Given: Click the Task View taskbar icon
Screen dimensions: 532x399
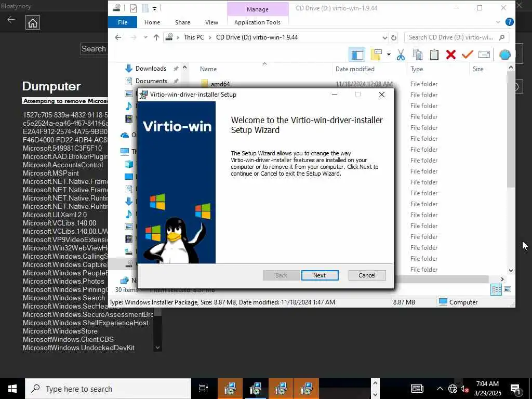Looking at the screenshot, I should 204,389.
